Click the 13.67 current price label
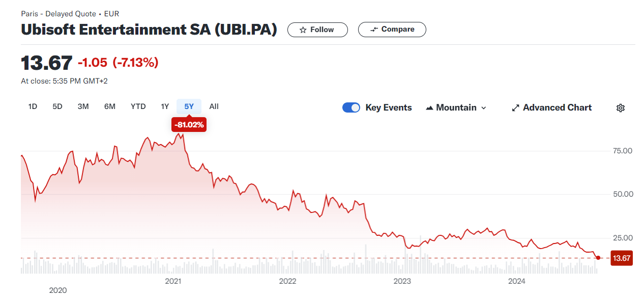The height and width of the screenshot is (299, 644). pyautogui.click(x=621, y=258)
